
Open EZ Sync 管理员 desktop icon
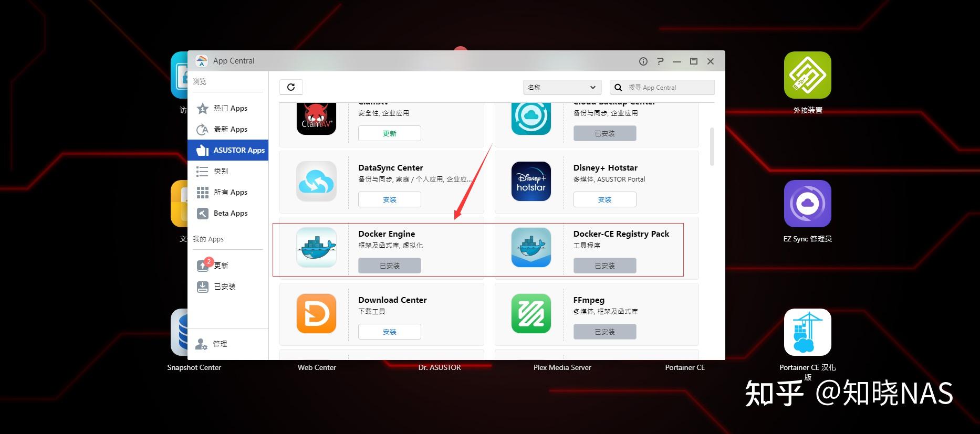(808, 204)
